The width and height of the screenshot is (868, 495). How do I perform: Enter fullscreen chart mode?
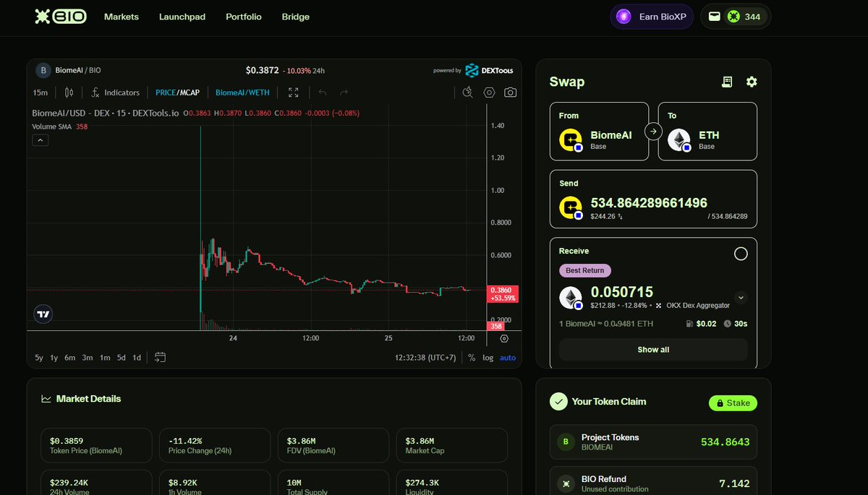click(294, 92)
